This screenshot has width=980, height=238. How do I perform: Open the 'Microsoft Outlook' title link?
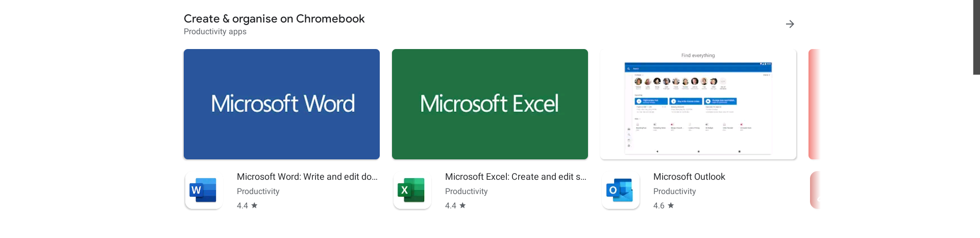(689, 177)
